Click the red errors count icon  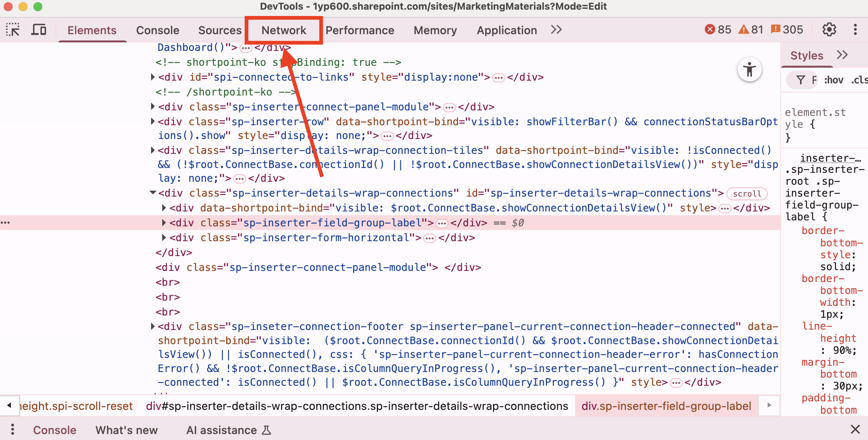click(x=709, y=29)
